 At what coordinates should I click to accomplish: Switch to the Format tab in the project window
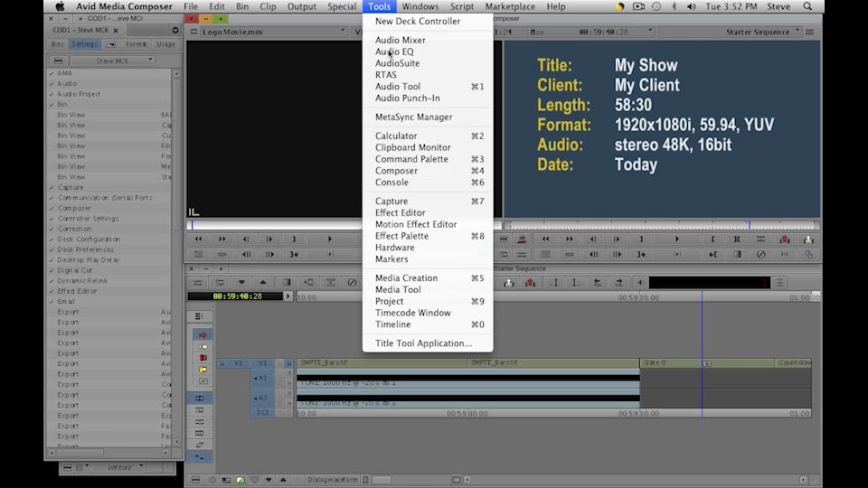(x=136, y=44)
